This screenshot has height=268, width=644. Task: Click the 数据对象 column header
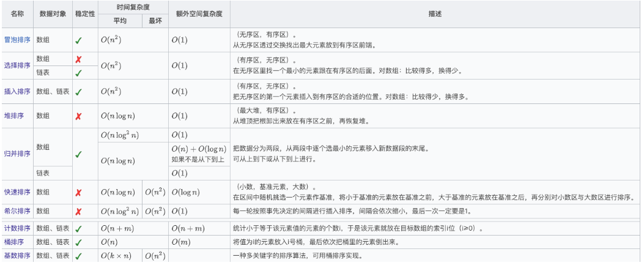[53, 13]
